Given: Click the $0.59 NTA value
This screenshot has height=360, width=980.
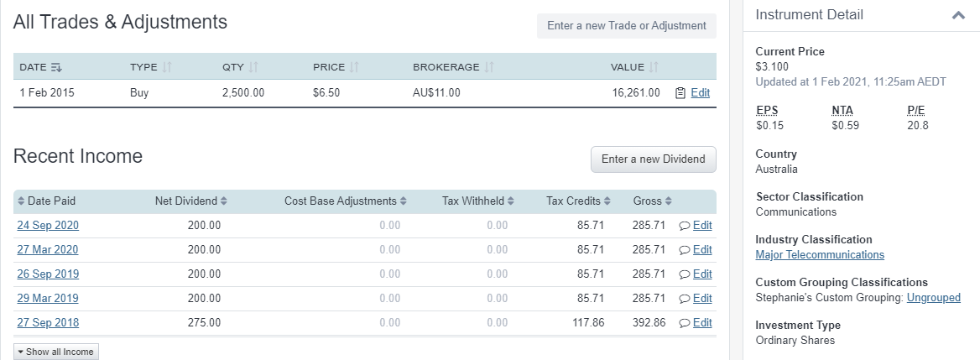Looking at the screenshot, I should [x=845, y=126].
